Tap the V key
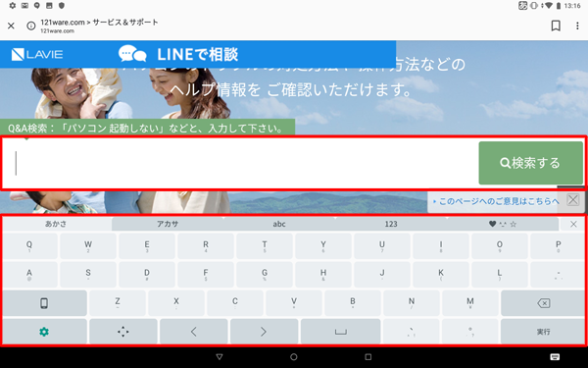 tap(294, 303)
